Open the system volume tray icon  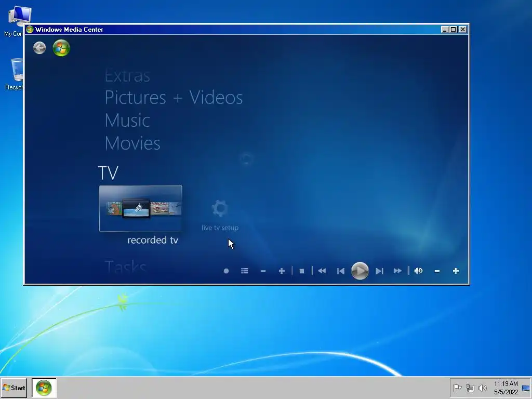pos(482,388)
